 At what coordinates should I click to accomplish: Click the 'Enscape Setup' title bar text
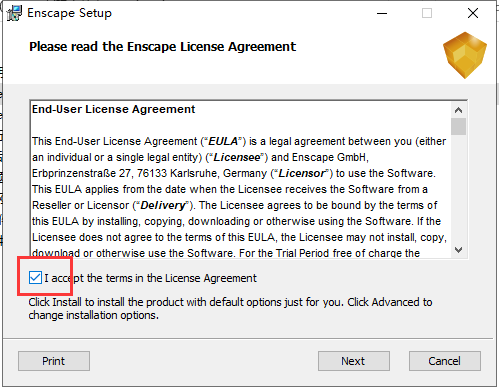[x=69, y=13]
